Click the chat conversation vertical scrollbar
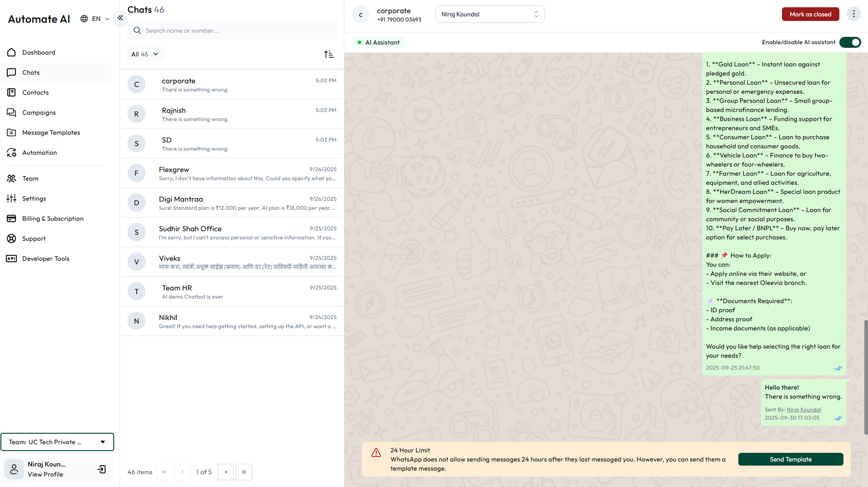 point(866,377)
